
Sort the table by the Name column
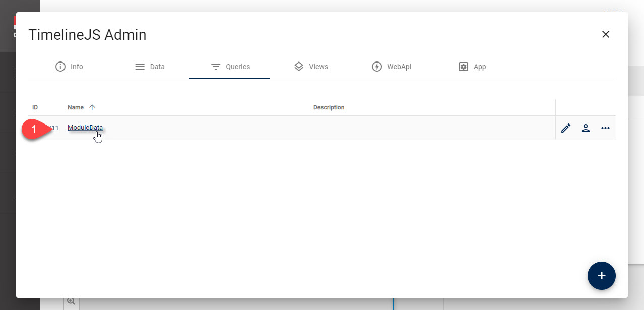click(82, 107)
